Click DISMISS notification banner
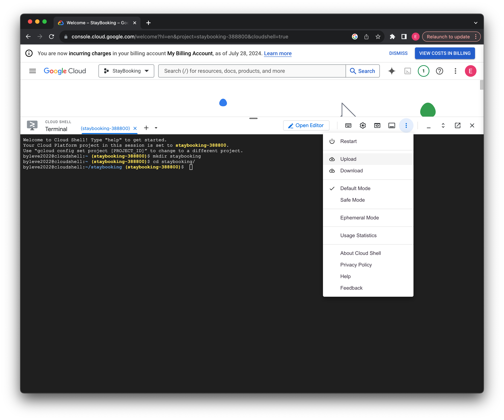504x420 pixels. coord(398,53)
